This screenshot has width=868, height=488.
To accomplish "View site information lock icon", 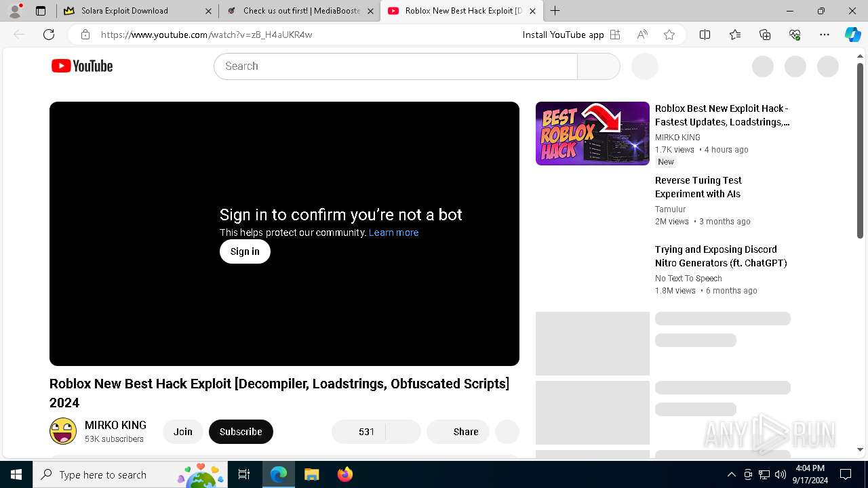I will click(85, 35).
